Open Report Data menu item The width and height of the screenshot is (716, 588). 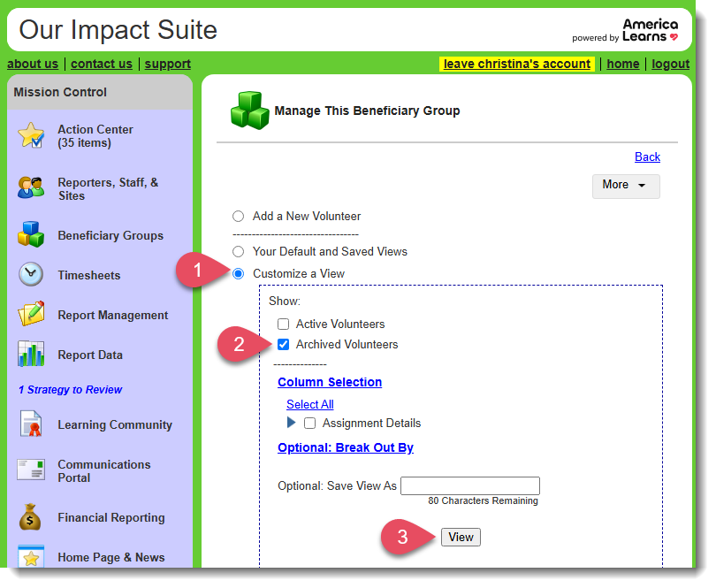pyautogui.click(x=90, y=355)
